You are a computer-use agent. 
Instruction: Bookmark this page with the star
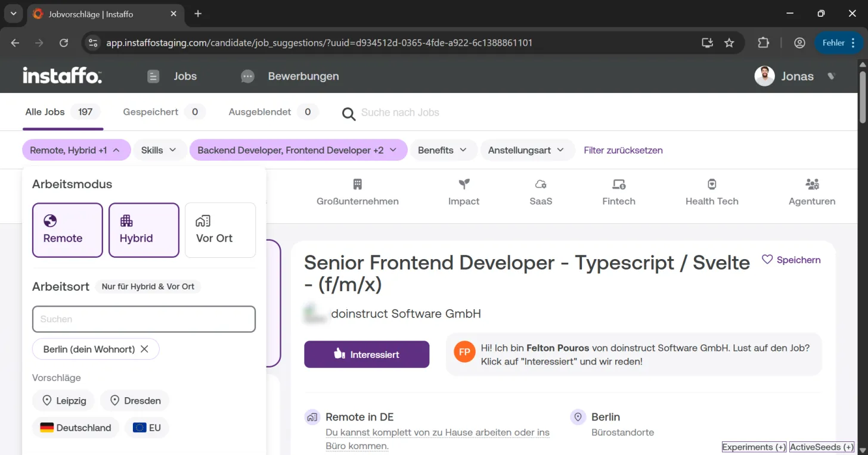(x=729, y=43)
